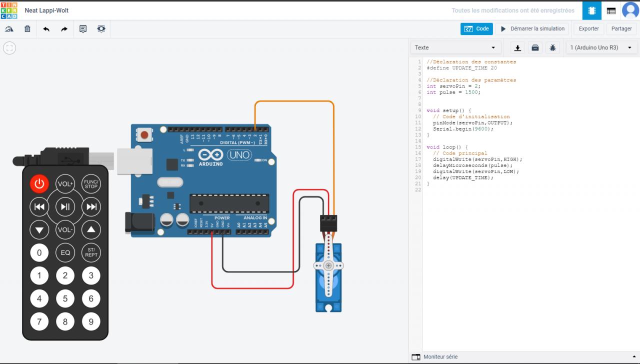Zoom to fit the circuit

point(9,48)
